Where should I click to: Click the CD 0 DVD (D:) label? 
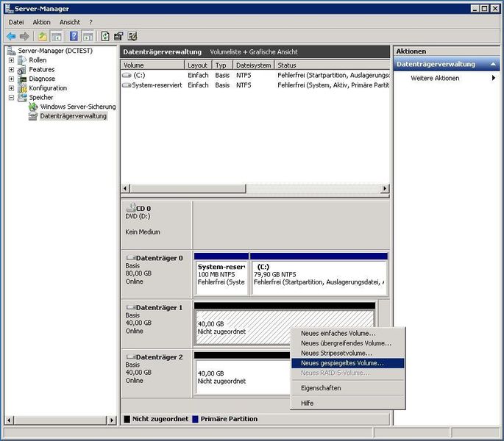coord(157,225)
